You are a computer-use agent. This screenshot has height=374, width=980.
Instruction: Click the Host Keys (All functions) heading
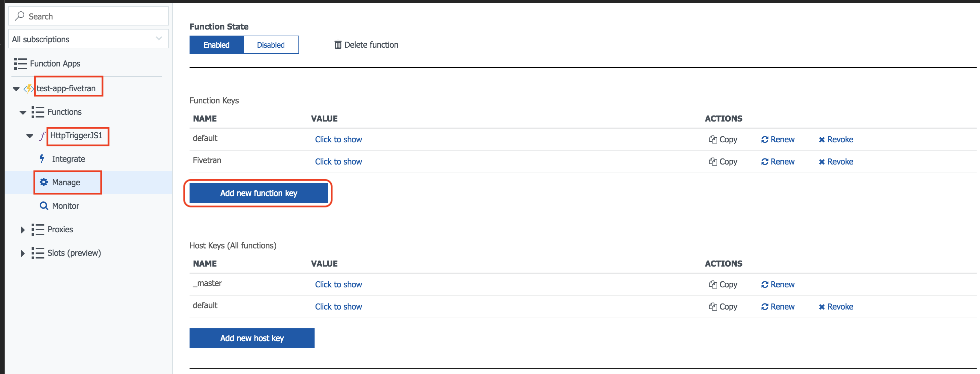(233, 245)
